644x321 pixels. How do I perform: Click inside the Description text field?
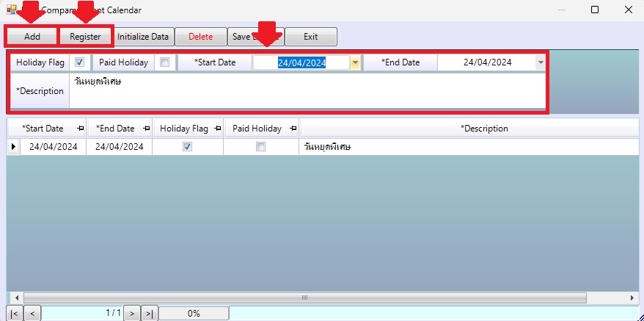point(308,92)
